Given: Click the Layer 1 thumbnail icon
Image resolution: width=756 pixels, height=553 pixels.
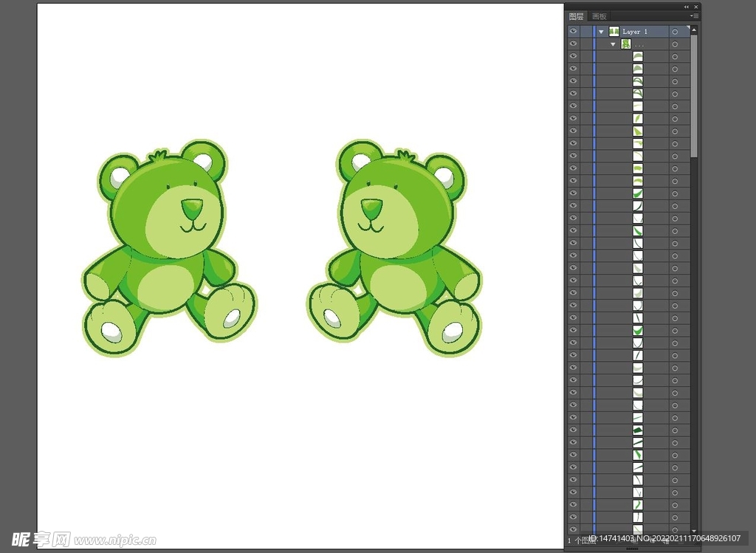Looking at the screenshot, I should 614,32.
